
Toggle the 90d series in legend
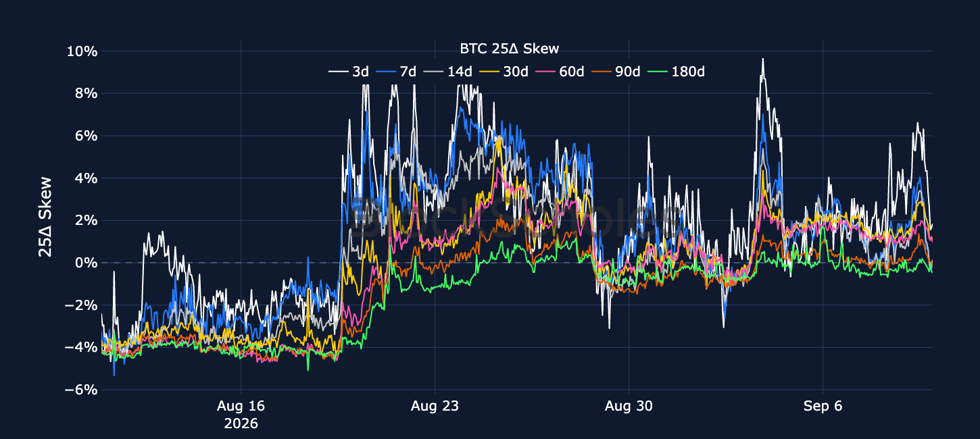(616, 72)
